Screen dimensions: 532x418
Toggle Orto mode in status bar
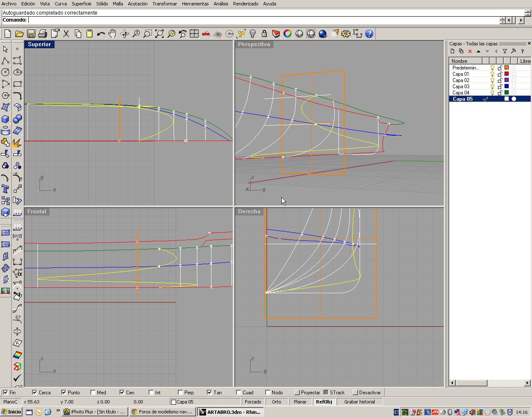276,402
